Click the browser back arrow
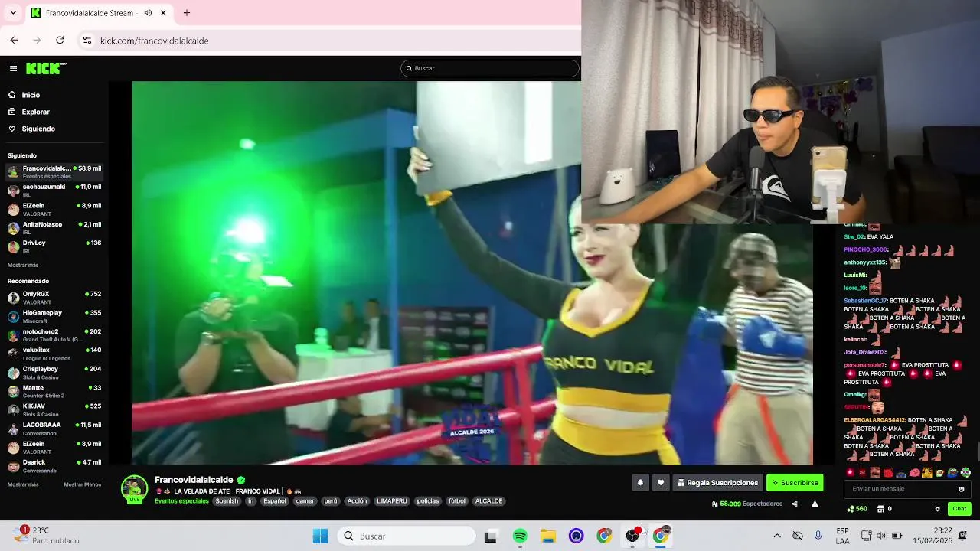 click(14, 40)
